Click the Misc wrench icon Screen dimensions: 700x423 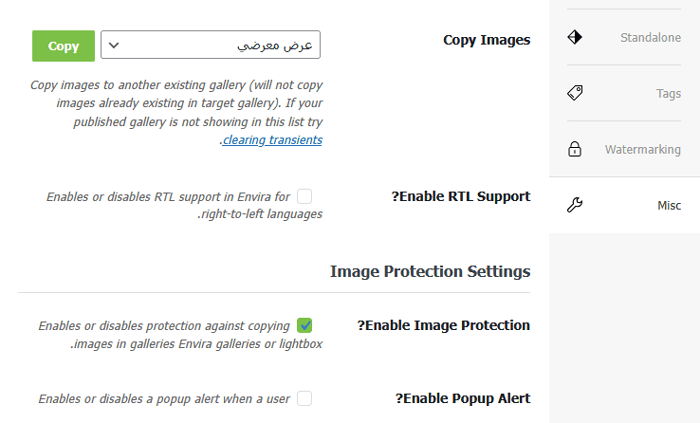pos(574,205)
